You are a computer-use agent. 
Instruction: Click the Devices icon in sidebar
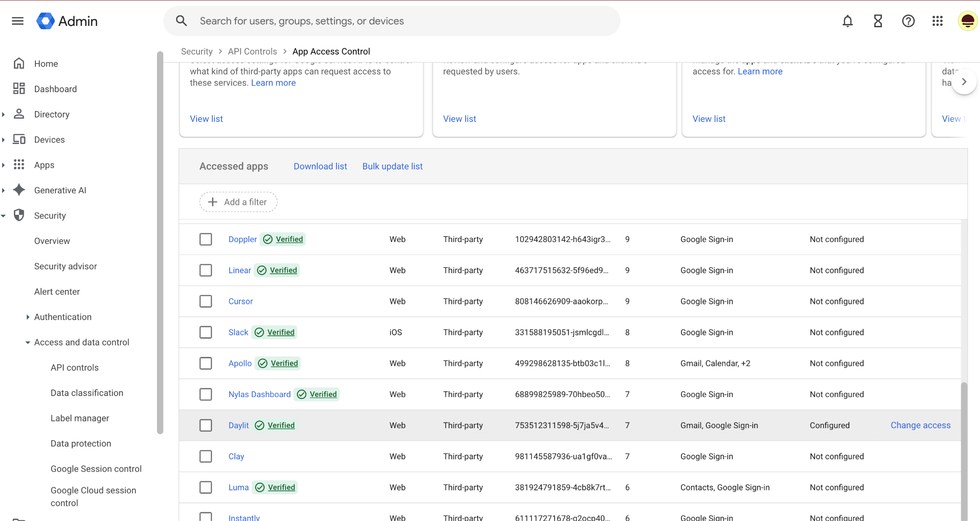pyautogui.click(x=19, y=140)
